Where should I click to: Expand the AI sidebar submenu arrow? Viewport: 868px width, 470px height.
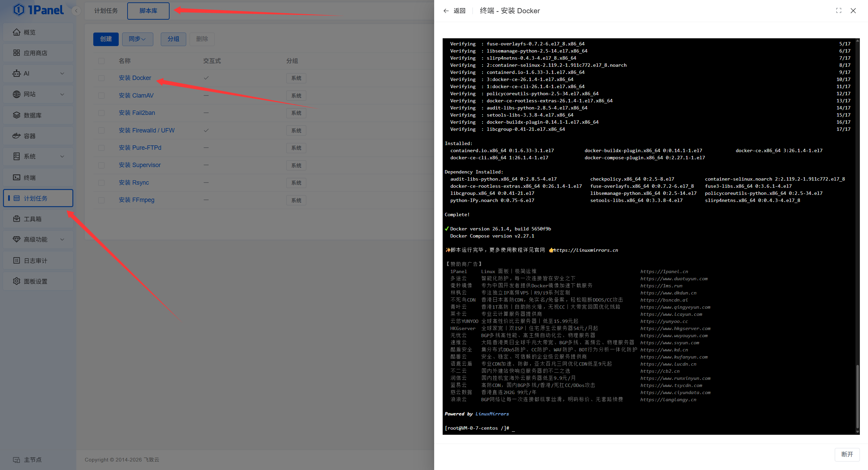click(62, 74)
